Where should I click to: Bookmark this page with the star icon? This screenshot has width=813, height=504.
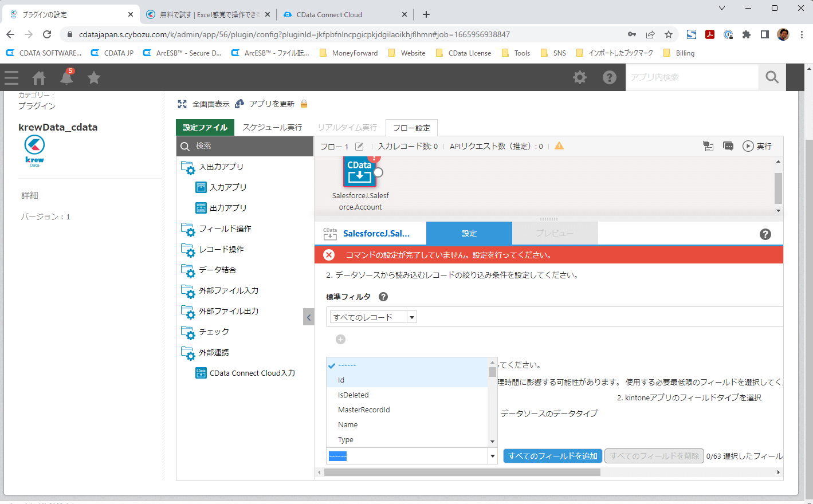[x=669, y=34]
